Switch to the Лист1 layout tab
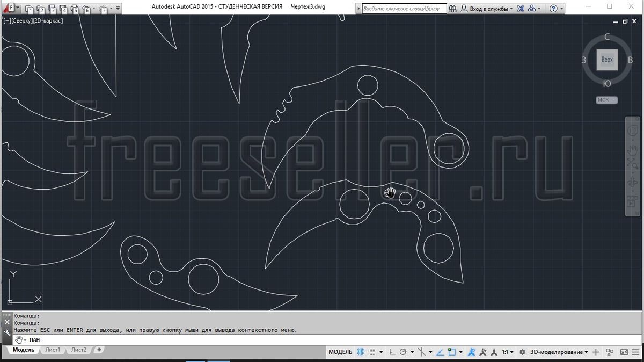The width and height of the screenshot is (644, 362). (x=53, y=350)
